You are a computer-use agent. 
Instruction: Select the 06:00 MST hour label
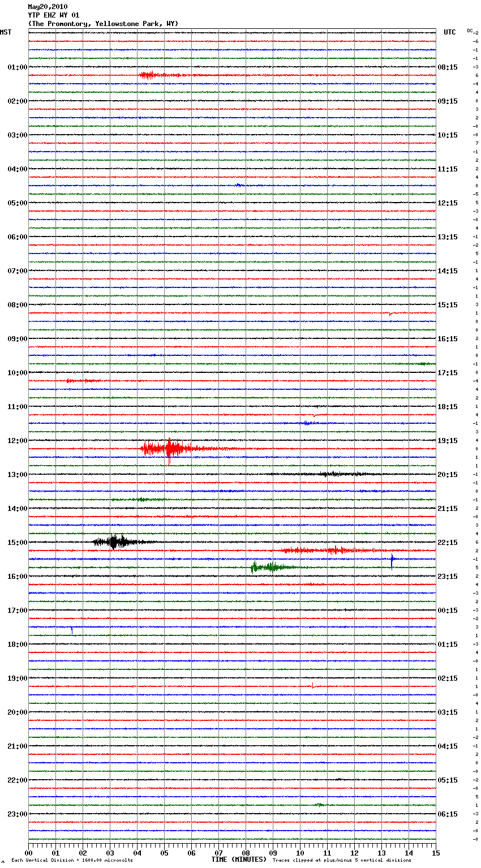18,237
